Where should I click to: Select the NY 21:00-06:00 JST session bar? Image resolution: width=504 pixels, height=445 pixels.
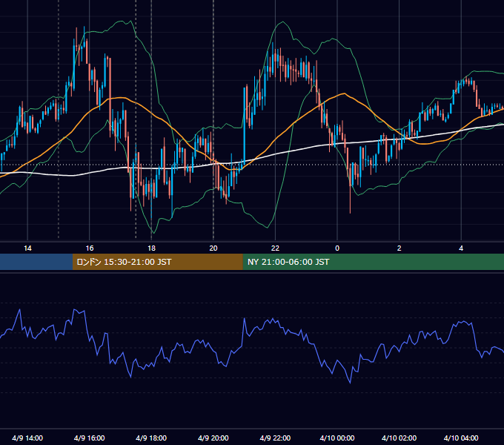coord(373,262)
